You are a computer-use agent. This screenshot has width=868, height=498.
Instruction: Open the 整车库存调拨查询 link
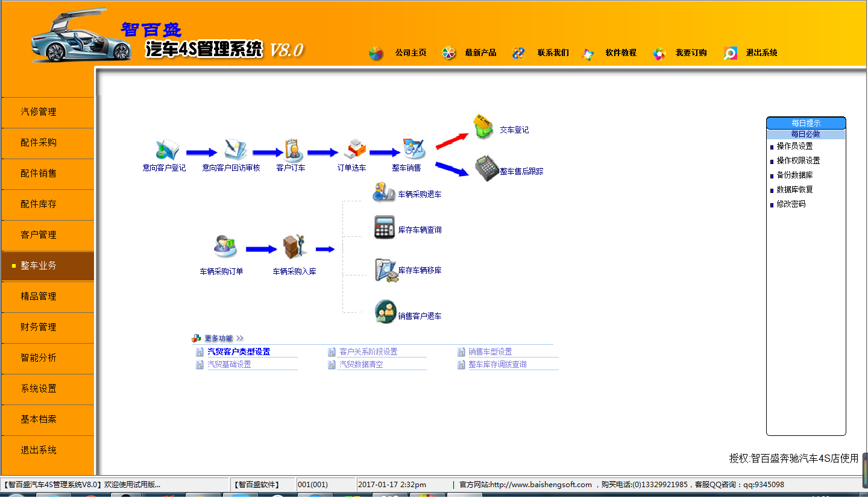coord(497,365)
